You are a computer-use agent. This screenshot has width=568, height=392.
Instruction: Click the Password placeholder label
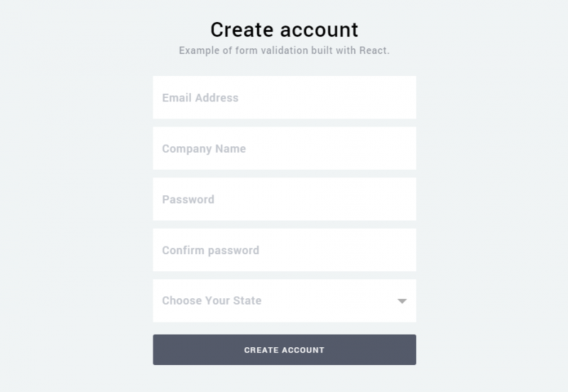[x=188, y=200]
